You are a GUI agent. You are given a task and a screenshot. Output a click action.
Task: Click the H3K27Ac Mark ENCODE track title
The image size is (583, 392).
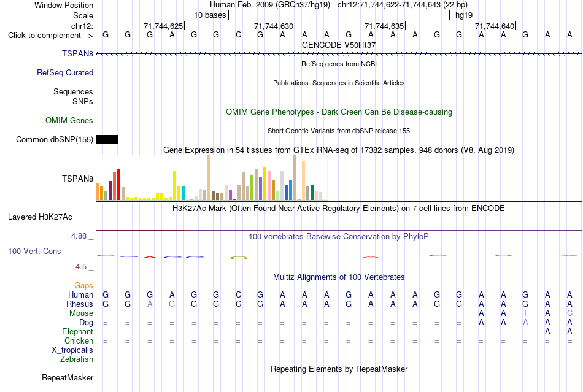click(x=339, y=208)
